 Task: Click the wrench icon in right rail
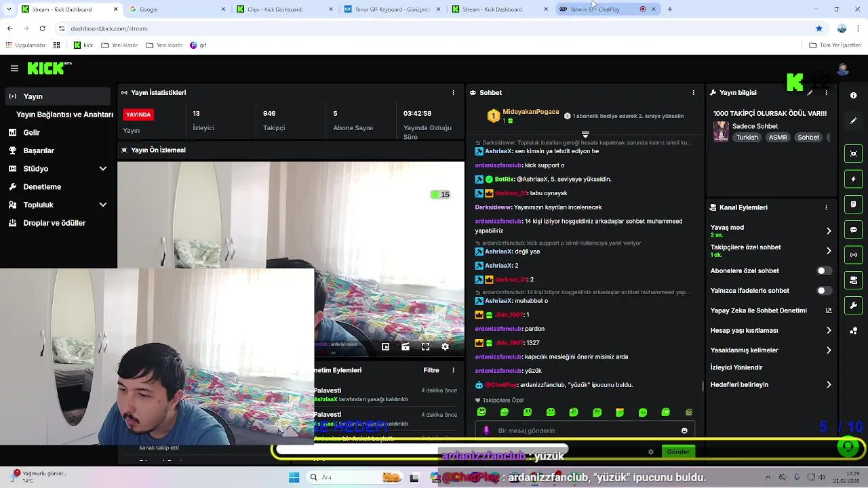854,306
